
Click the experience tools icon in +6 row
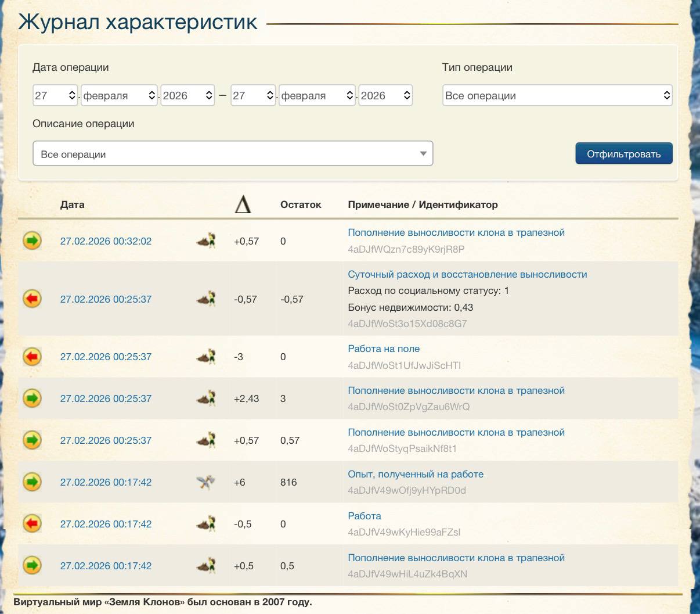[206, 482]
